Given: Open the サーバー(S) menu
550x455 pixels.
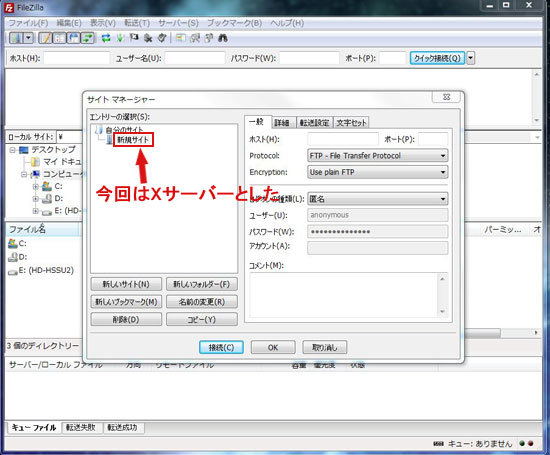Looking at the screenshot, I should (x=178, y=23).
